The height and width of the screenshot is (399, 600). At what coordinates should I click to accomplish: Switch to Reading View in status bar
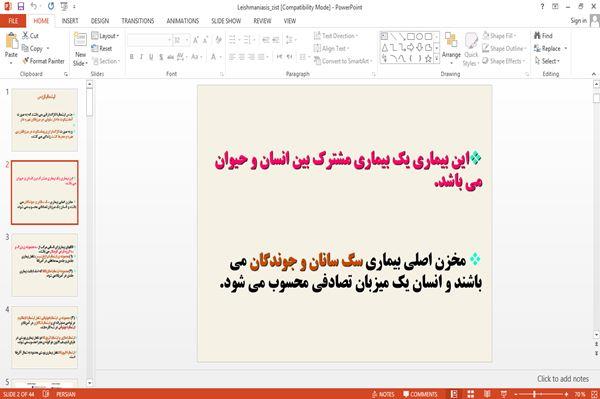[x=487, y=394]
